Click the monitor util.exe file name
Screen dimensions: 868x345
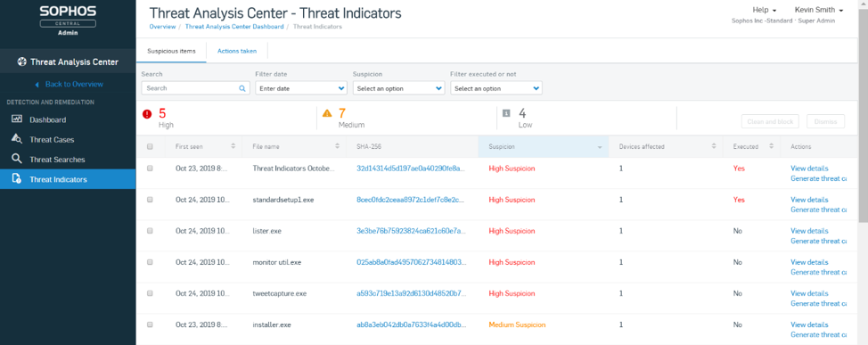coord(277,262)
